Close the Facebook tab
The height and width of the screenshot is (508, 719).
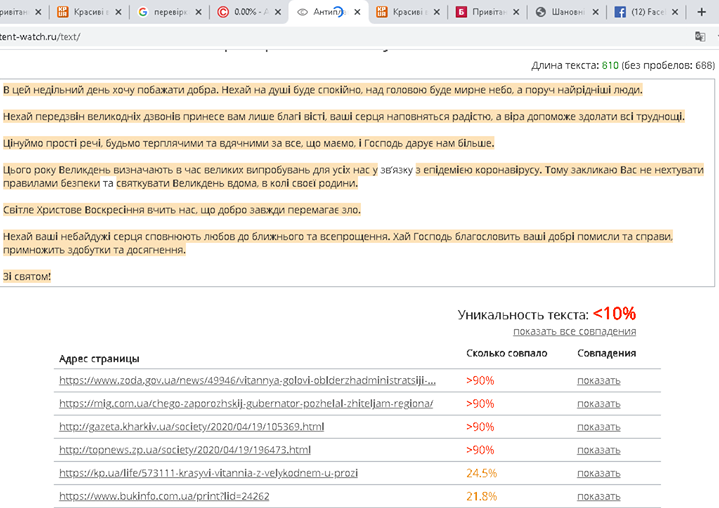(x=675, y=12)
